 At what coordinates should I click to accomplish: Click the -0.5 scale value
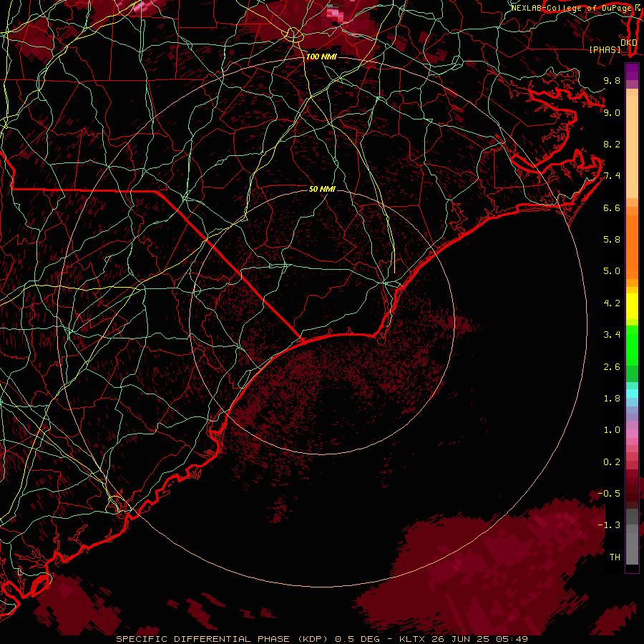pyautogui.click(x=609, y=494)
